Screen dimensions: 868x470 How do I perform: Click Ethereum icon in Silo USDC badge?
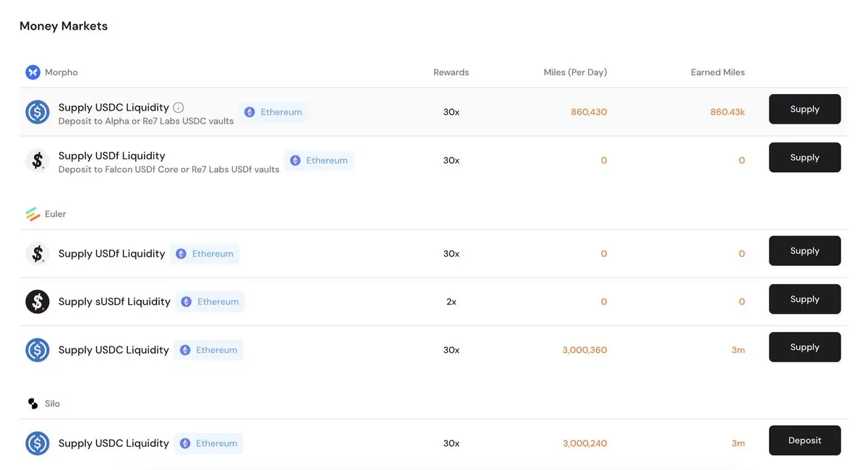click(x=185, y=443)
